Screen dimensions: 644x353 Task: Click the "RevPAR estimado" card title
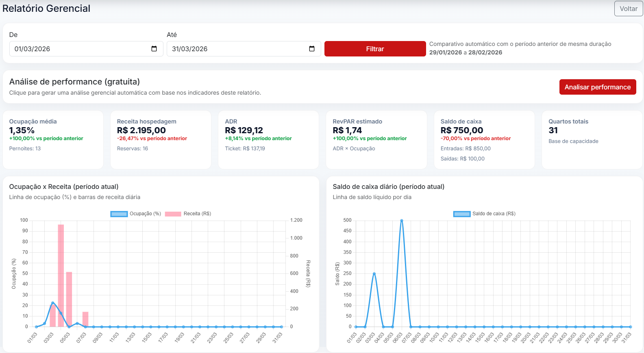357,121
